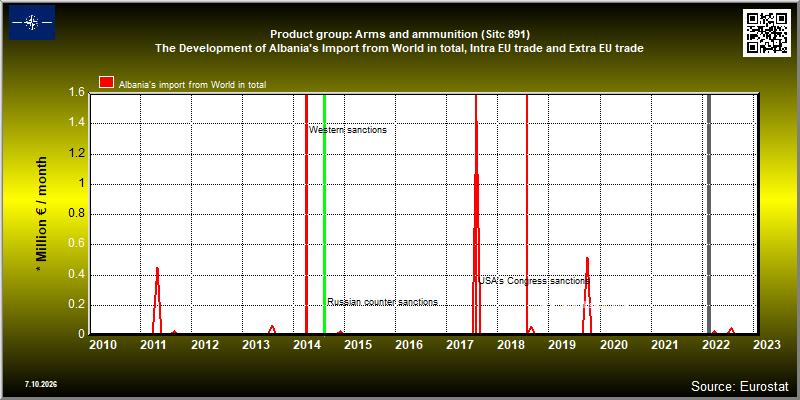Click the y-axis value 0.8
The height and width of the screenshot is (400, 800).
(77, 214)
